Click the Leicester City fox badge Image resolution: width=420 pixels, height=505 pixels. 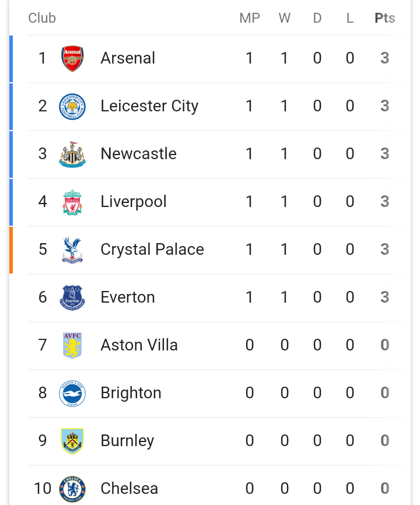pos(72,106)
